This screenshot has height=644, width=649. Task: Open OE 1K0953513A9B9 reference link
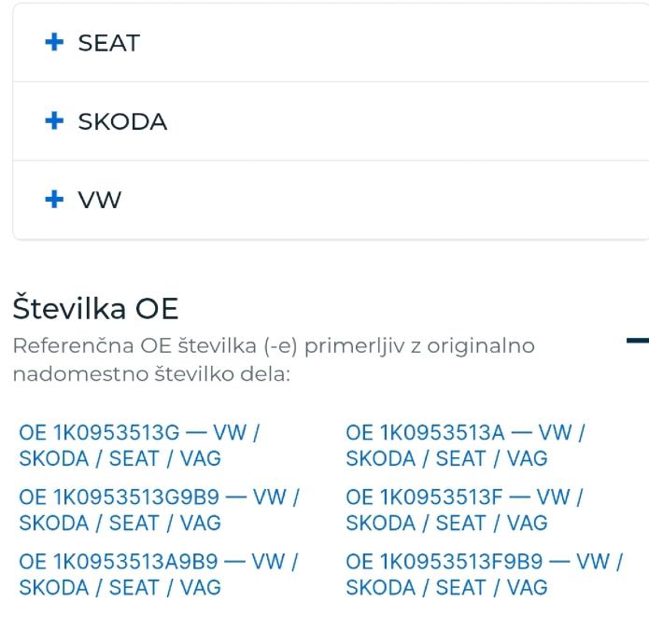coord(158,575)
